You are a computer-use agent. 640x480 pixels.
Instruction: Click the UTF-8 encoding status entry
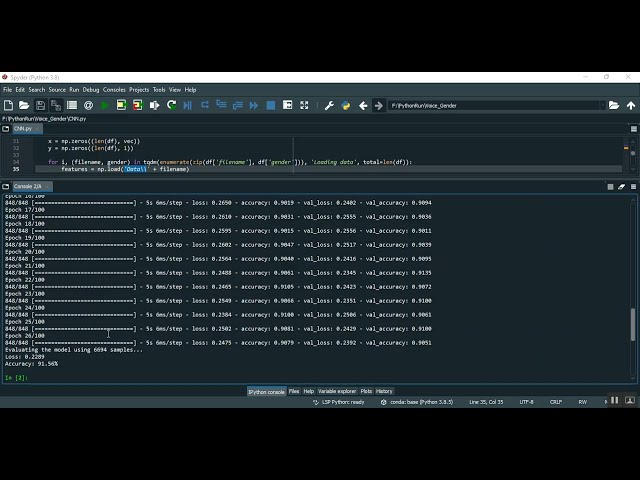click(526, 402)
